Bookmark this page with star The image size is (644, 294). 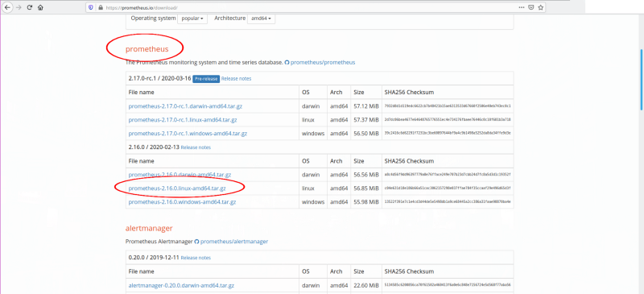(541, 7)
